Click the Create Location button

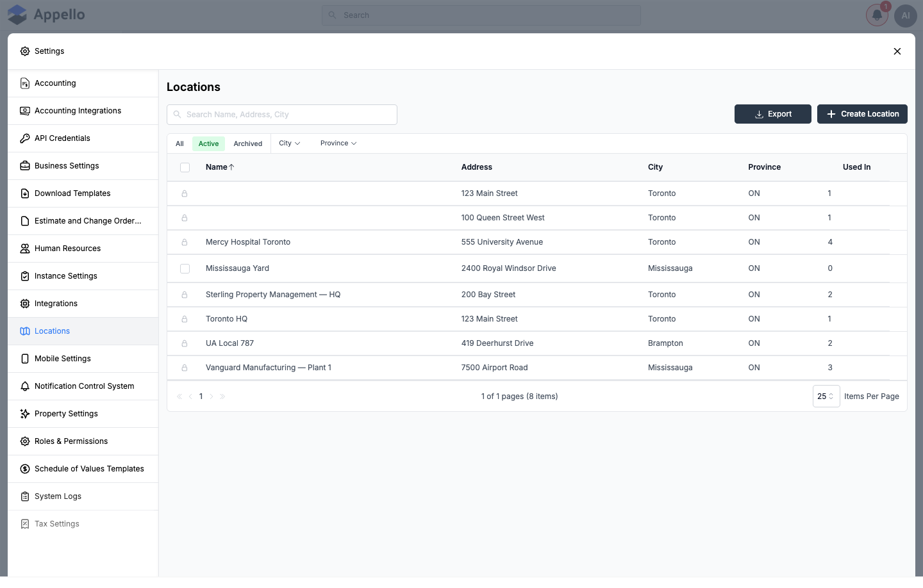[862, 114]
